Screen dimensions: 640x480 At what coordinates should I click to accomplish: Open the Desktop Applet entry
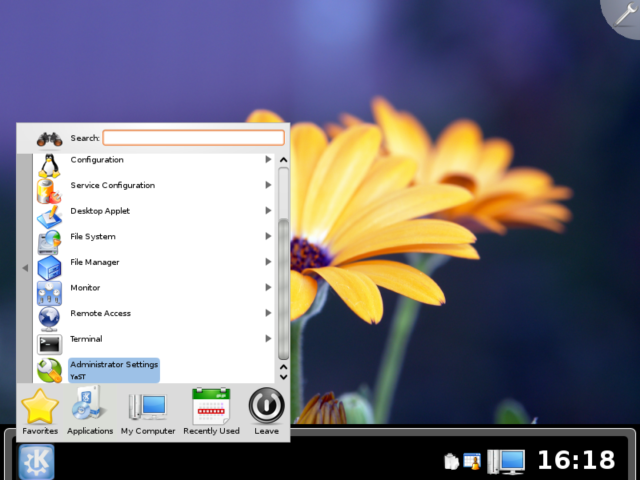coord(153,217)
